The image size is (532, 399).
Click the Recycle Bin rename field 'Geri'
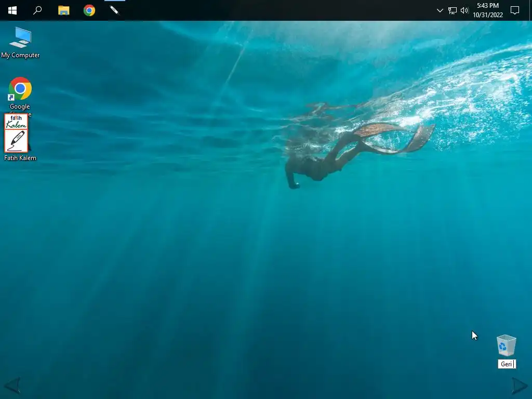tap(507, 364)
